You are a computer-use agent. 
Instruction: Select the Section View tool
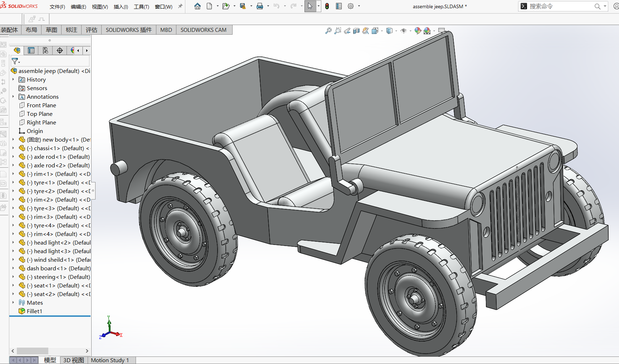tap(356, 31)
